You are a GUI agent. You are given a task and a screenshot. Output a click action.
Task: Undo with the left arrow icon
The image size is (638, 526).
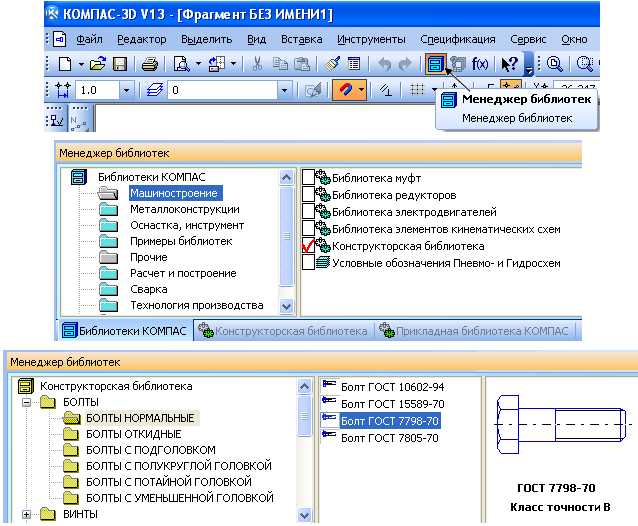point(384,64)
